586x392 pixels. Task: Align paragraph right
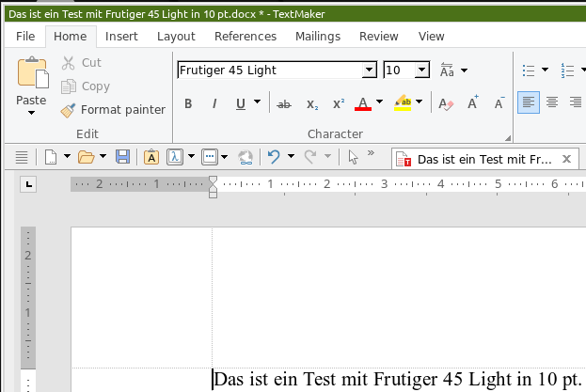[x=576, y=102]
